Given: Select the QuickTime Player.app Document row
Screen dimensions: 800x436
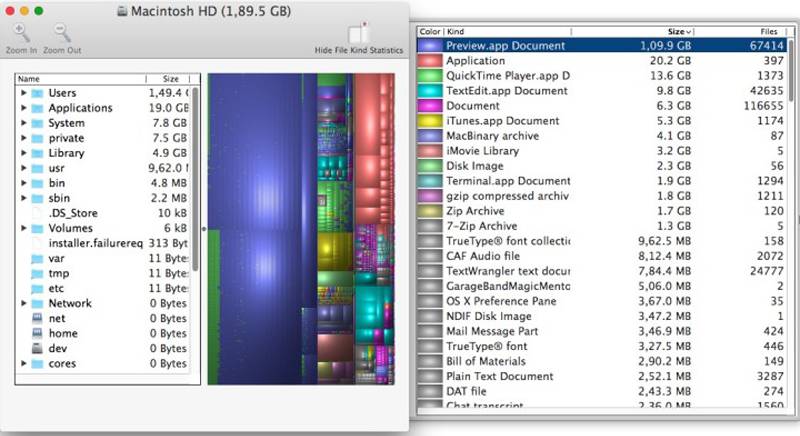Looking at the screenshot, I should pos(507,75).
